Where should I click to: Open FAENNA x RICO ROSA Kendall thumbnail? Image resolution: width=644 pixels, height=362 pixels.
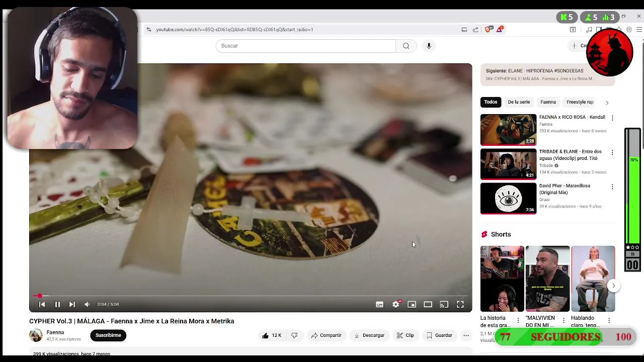coord(508,130)
